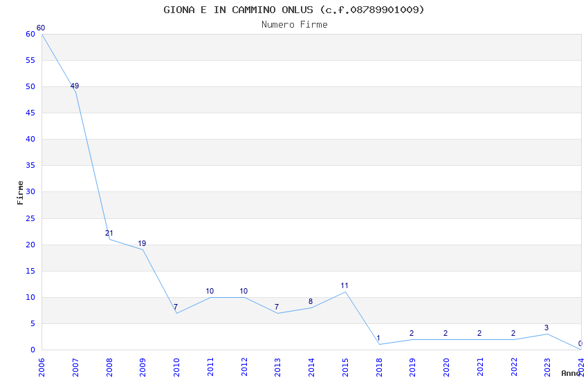Click x-axis year 2021
The image size is (588, 380).
(480, 368)
